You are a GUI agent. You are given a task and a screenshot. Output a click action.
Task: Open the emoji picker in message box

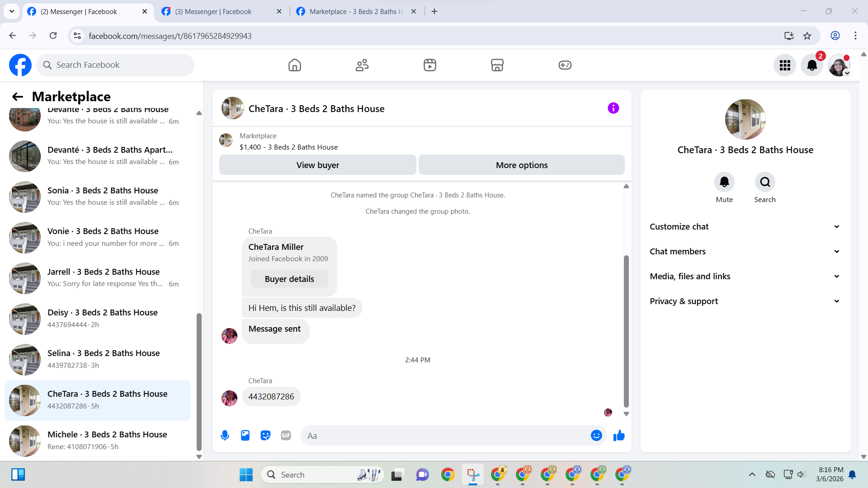click(596, 436)
